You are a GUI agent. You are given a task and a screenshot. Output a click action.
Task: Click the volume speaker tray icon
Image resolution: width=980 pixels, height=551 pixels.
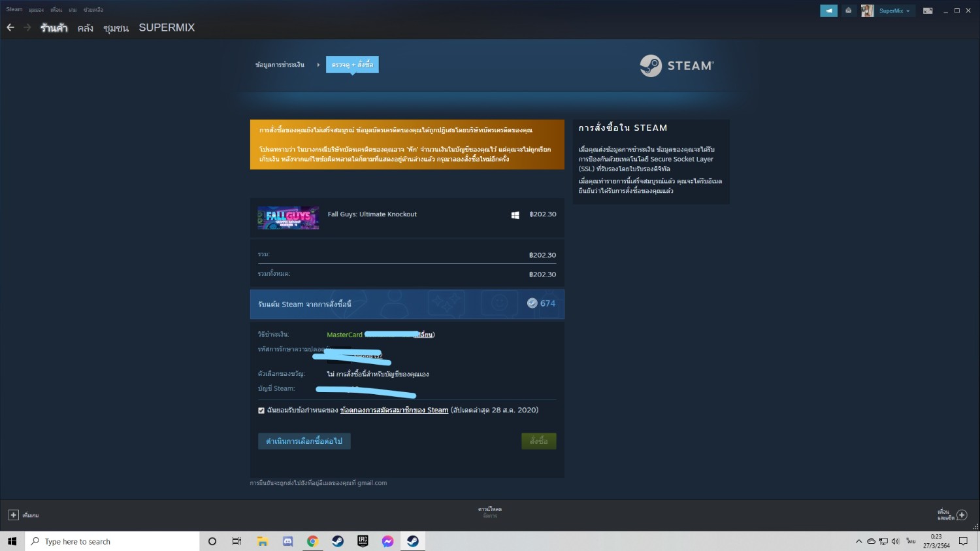(895, 541)
